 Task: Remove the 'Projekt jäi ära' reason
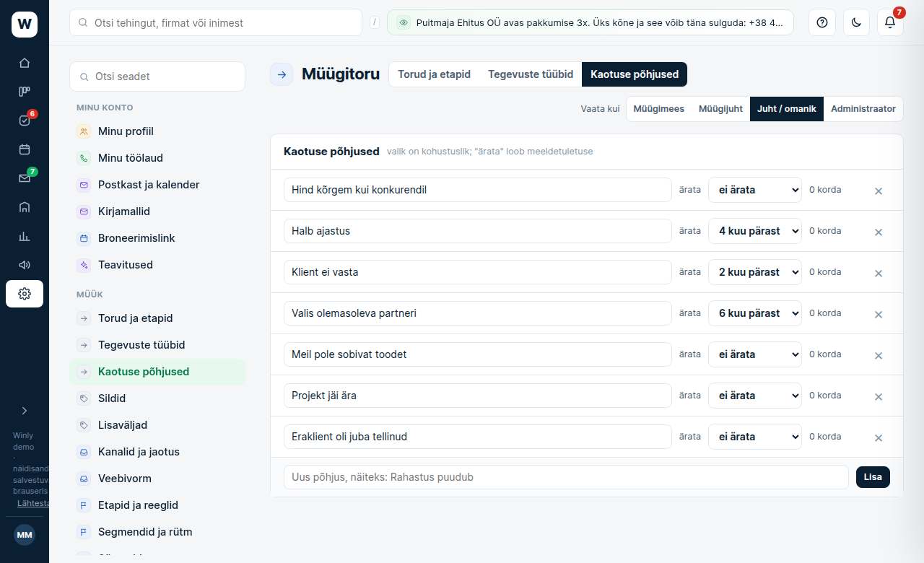point(879,397)
